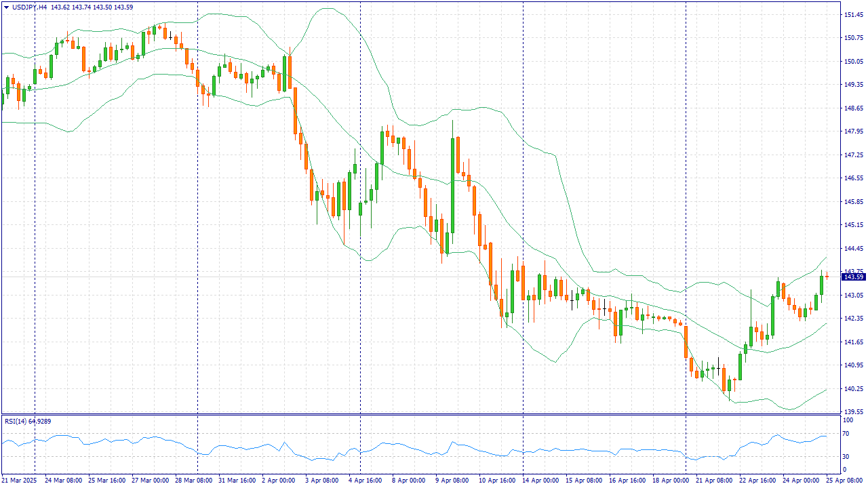Select the 14 Apr 00:00 time label
This screenshot has height=488, width=868.
540,480
